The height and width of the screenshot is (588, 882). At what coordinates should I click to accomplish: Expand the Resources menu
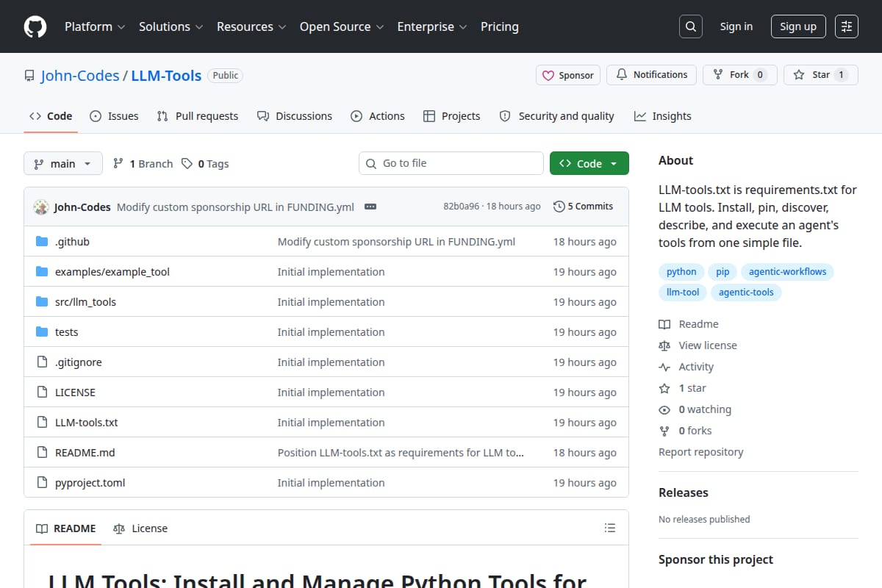251,26
